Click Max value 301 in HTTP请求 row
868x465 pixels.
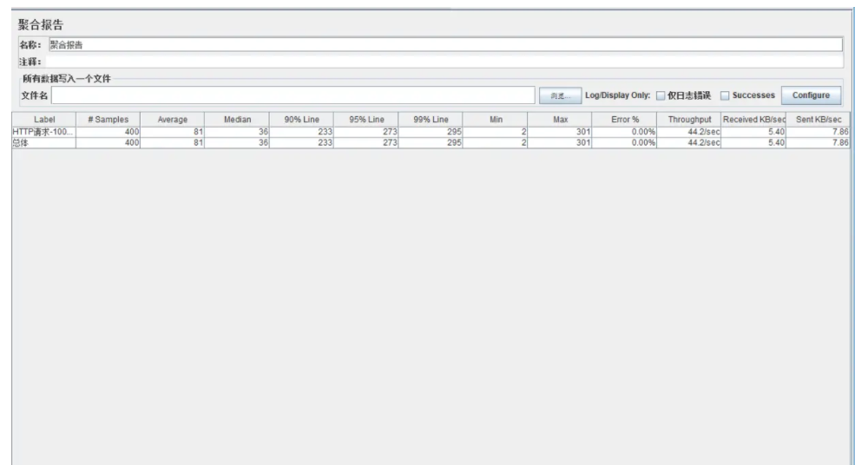click(560, 132)
